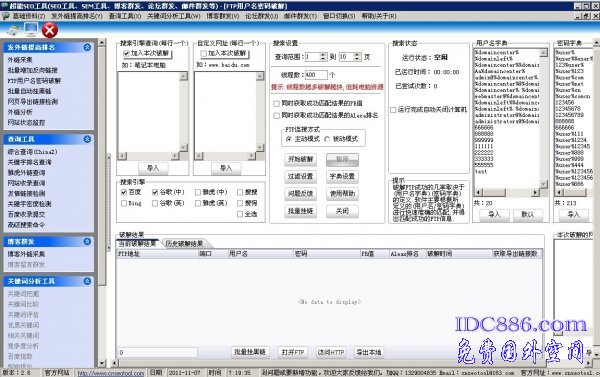Click the horizontal scrollbar under username dictionary
Viewport: 600px width, 377px height.
pyautogui.click(x=507, y=193)
